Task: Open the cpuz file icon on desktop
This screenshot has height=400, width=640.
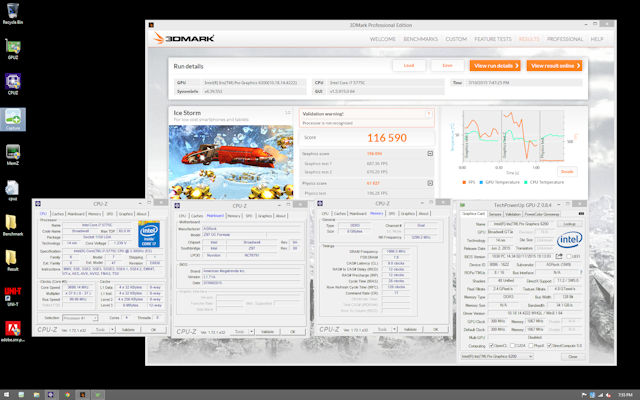Action: click(13, 190)
